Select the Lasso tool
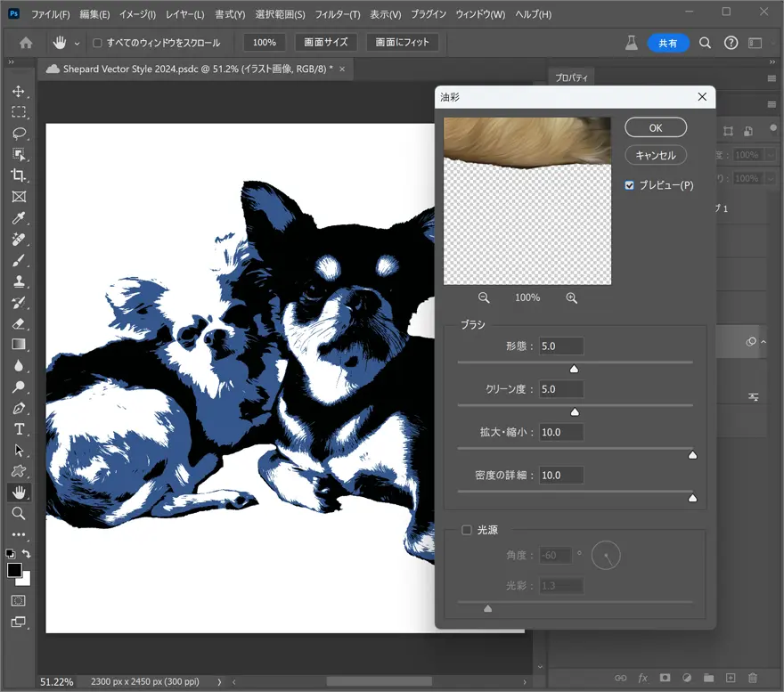Viewport: 784px width, 692px height. [18, 134]
